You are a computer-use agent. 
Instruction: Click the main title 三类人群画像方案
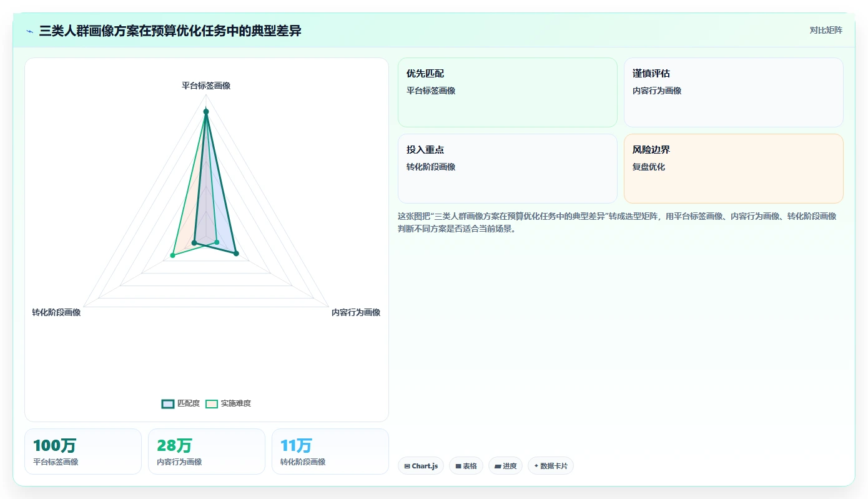click(x=170, y=31)
